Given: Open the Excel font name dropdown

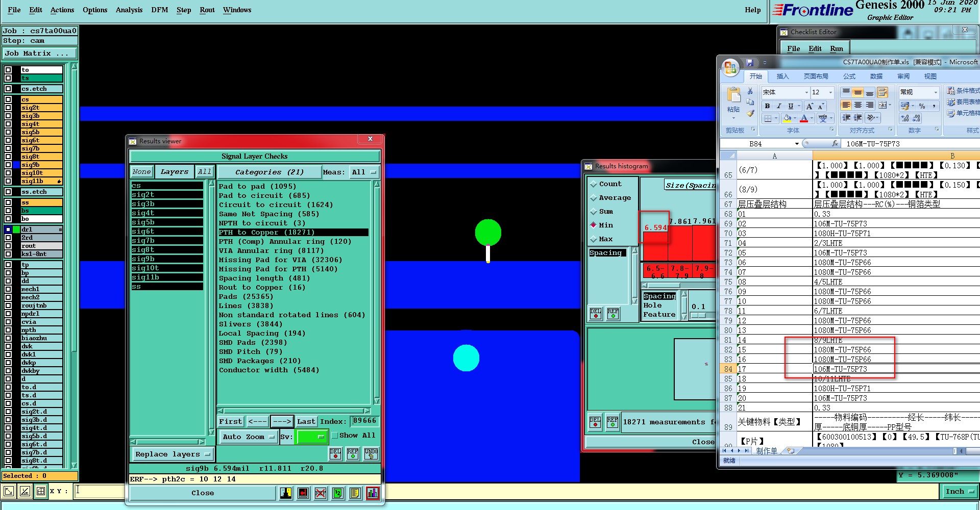Looking at the screenshot, I should [x=806, y=92].
